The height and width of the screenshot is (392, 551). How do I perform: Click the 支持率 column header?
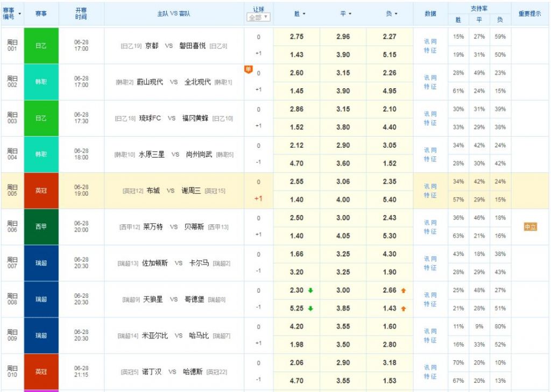click(479, 9)
